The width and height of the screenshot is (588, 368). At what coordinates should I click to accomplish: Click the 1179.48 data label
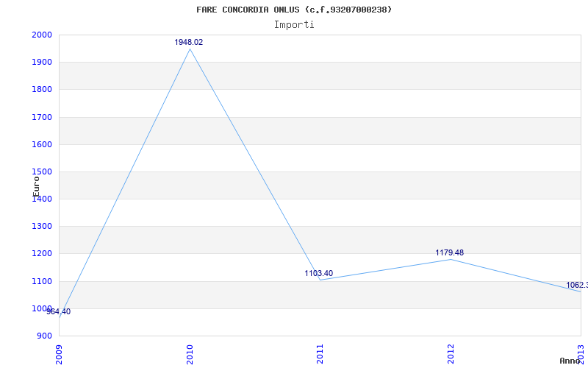point(449,252)
